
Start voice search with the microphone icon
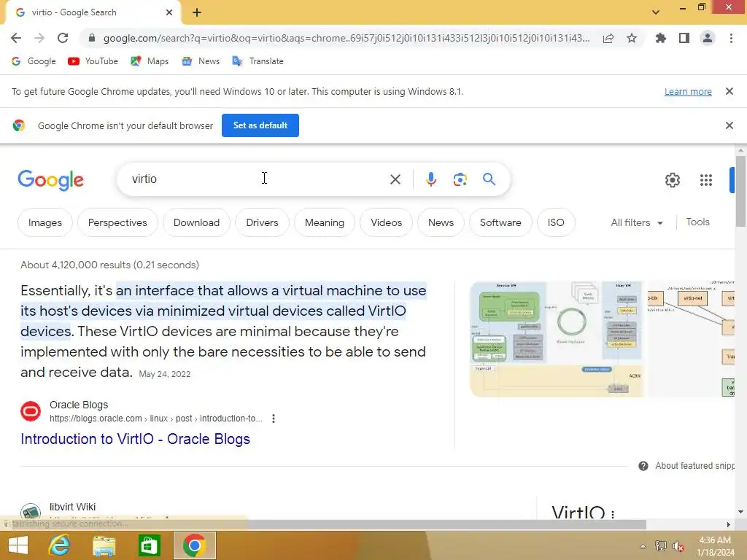[430, 179]
